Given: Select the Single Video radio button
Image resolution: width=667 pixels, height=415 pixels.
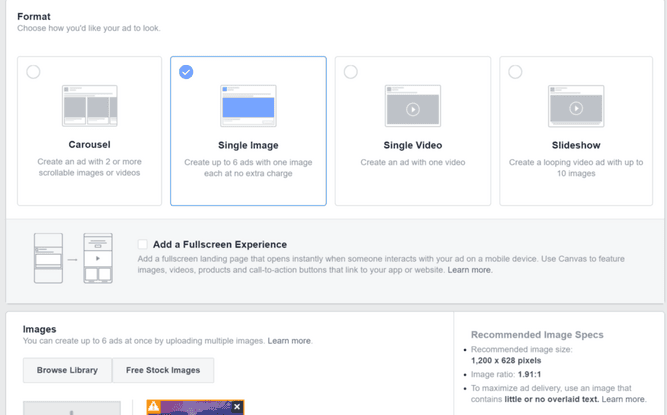Looking at the screenshot, I should [x=351, y=72].
